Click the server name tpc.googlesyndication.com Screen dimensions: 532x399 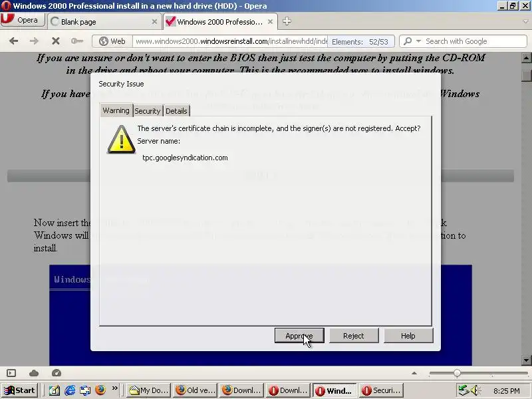[x=185, y=158]
